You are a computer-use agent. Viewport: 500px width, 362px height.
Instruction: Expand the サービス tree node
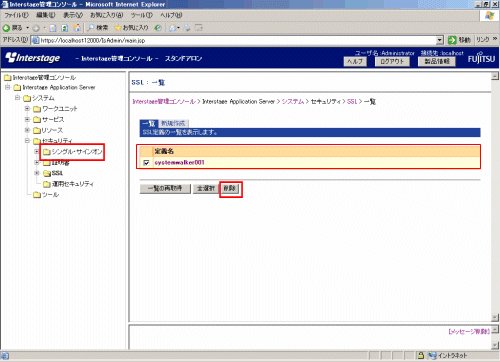pos(27,119)
